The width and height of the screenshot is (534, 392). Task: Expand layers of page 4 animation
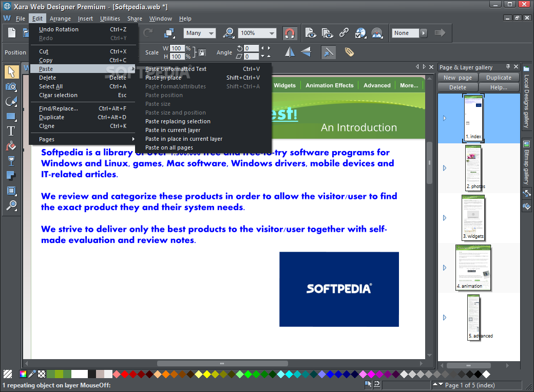point(445,268)
